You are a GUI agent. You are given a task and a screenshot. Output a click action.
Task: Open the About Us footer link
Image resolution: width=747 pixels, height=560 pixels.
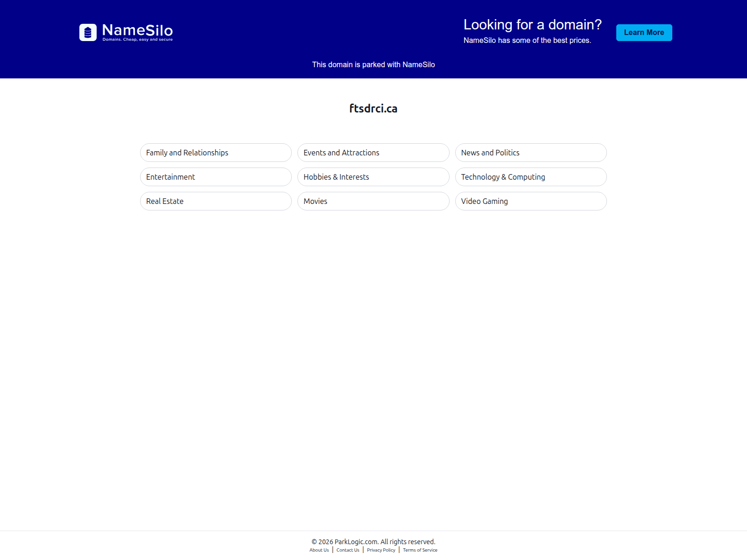(x=319, y=550)
